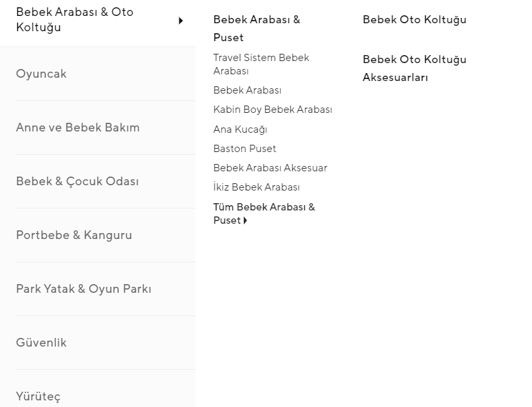Screen dimensions: 532x407
Task: Open the Oyuncak category
Action: click(41, 74)
